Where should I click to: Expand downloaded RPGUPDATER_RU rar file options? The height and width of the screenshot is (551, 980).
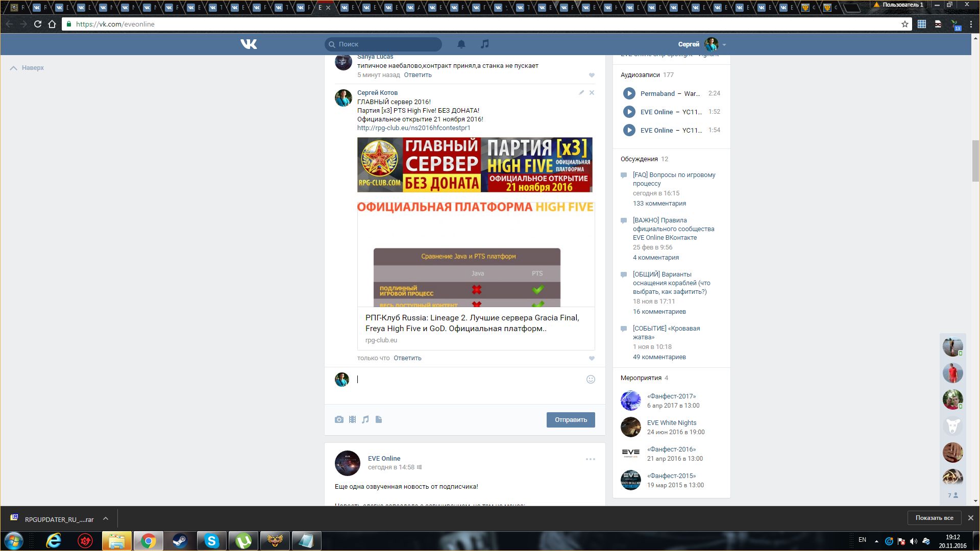pos(106,519)
